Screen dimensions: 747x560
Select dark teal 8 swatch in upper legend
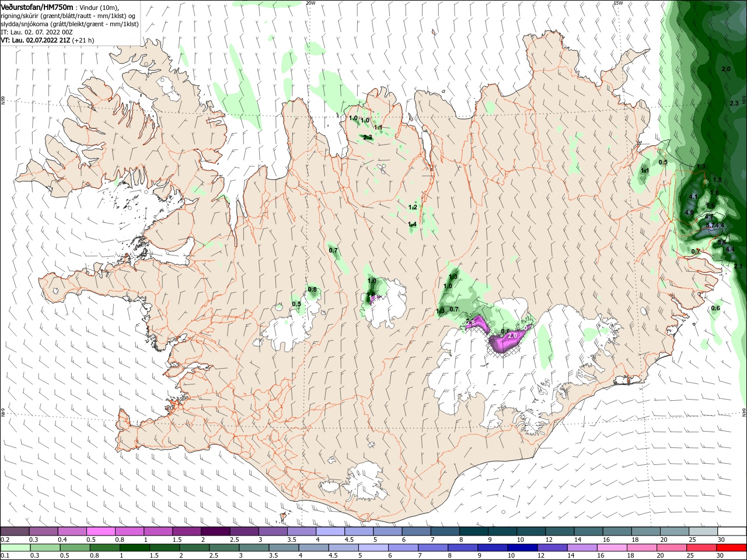473,531
